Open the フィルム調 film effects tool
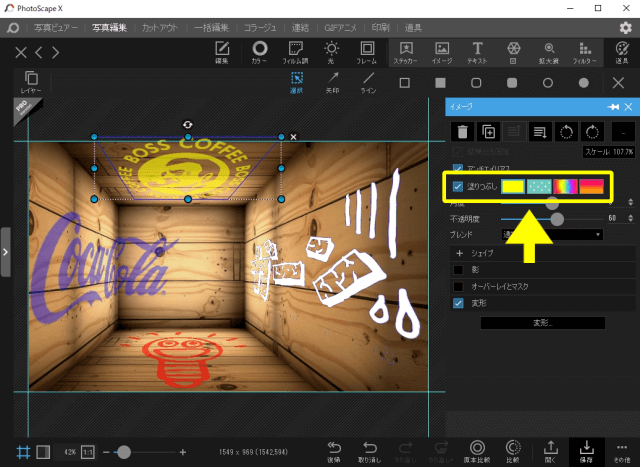Image resolution: width=640 pixels, height=467 pixels. (x=295, y=53)
